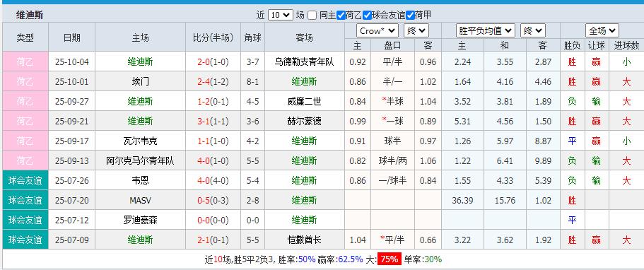This screenshot has height=270, width=644.
Task: Click the 阿尔克马尔青年队 team link
Action: [x=140, y=160]
